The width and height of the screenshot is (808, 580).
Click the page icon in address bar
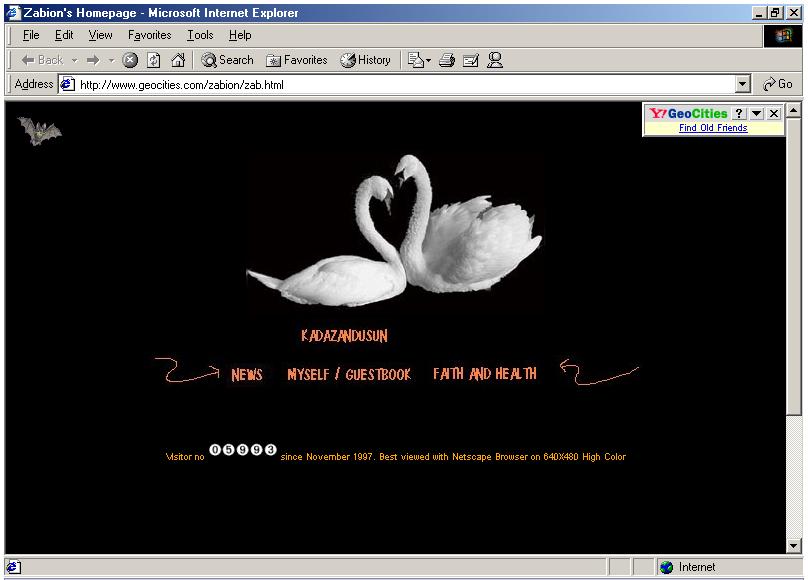68,84
